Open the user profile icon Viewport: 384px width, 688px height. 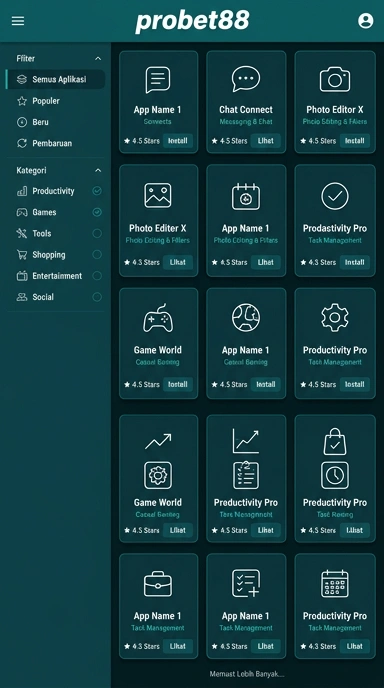click(365, 21)
